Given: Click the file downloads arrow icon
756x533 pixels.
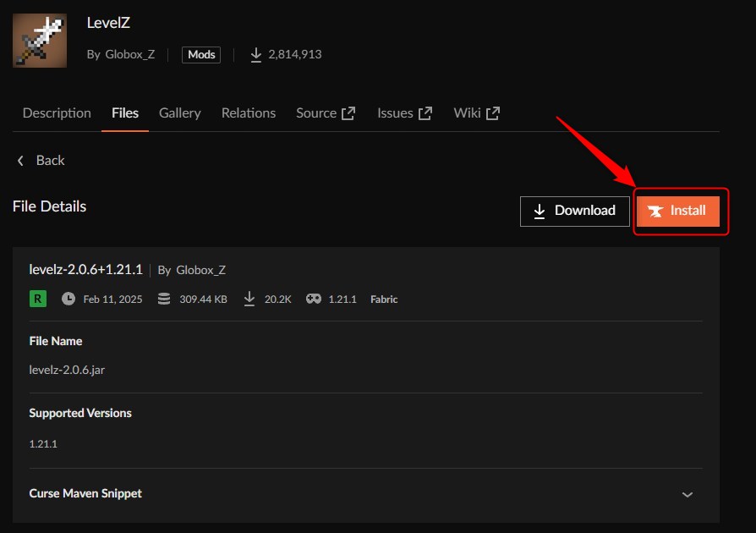Looking at the screenshot, I should click(x=249, y=299).
